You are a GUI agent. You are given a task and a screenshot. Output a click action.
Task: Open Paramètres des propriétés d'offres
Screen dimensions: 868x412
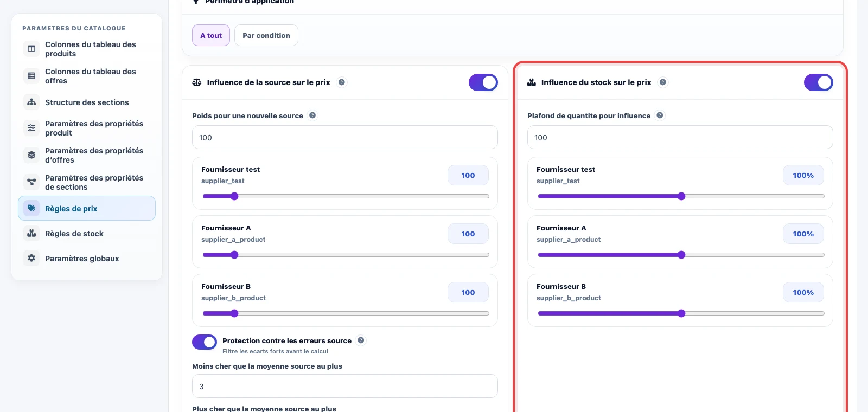(87, 155)
